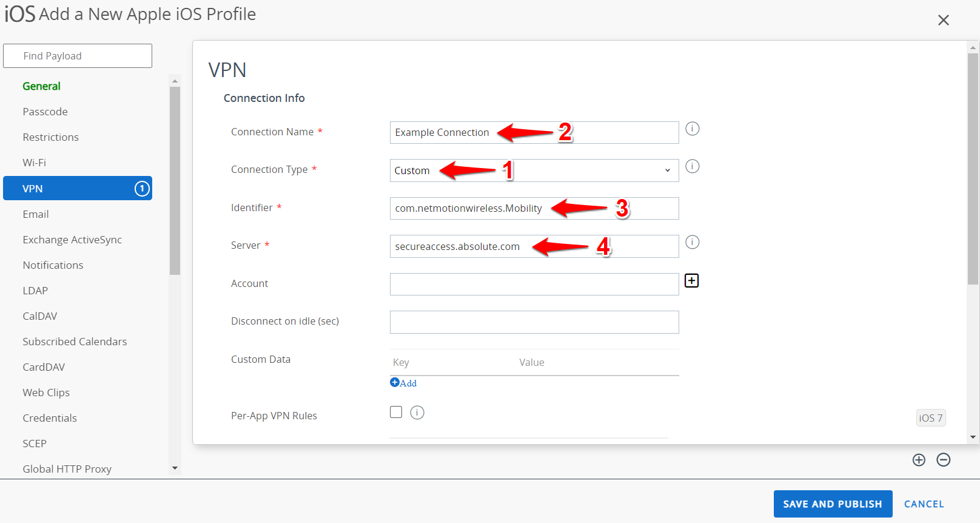Close the Add iOS Profile dialog

pos(943,20)
